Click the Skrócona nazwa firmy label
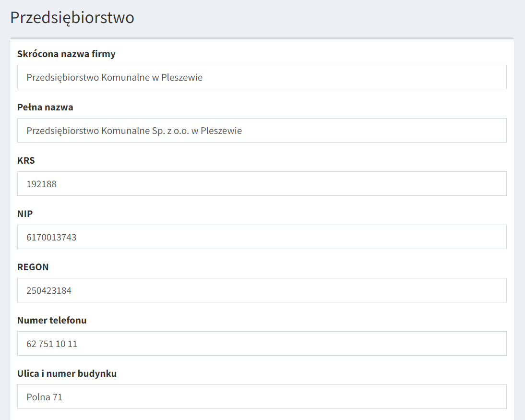This screenshot has width=525, height=420. click(66, 54)
